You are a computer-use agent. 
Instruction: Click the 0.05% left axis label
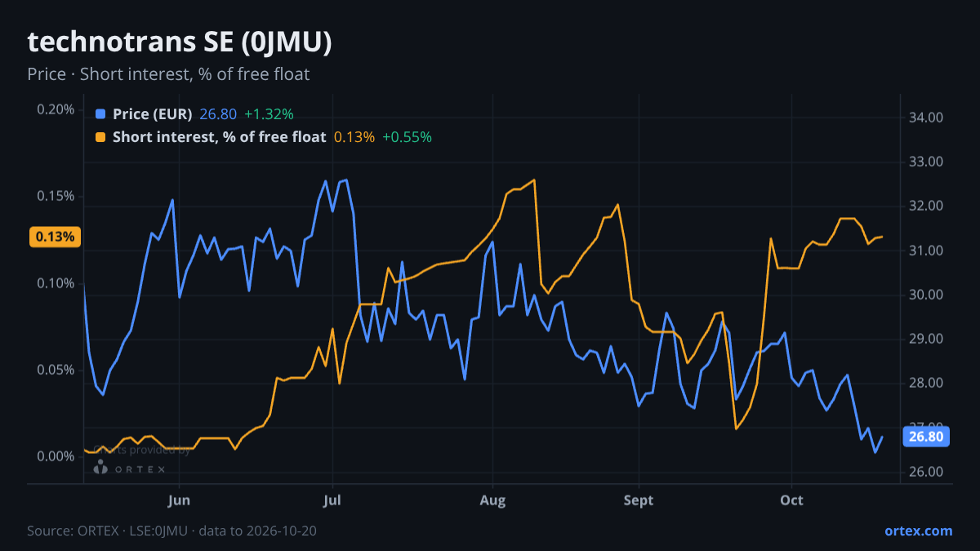point(56,370)
